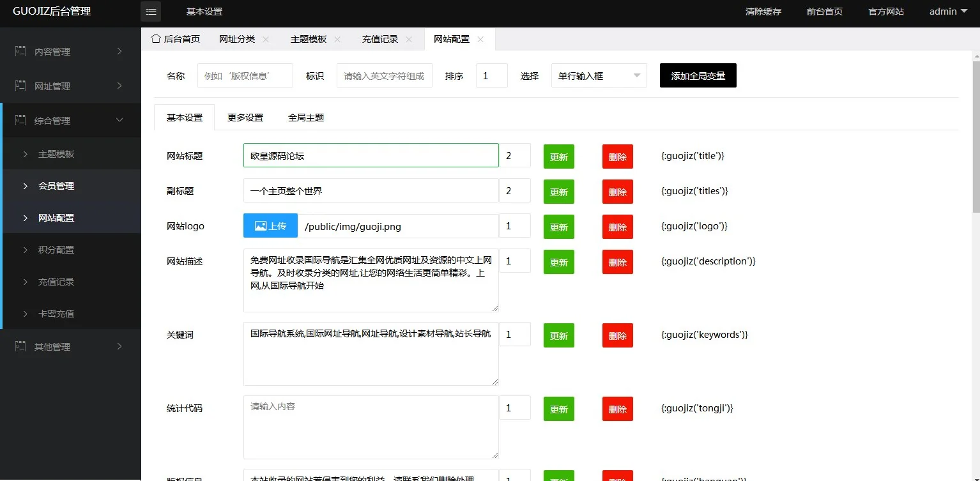Open the 单行输入框 type dropdown
This screenshot has height=481, width=980.
(599, 76)
